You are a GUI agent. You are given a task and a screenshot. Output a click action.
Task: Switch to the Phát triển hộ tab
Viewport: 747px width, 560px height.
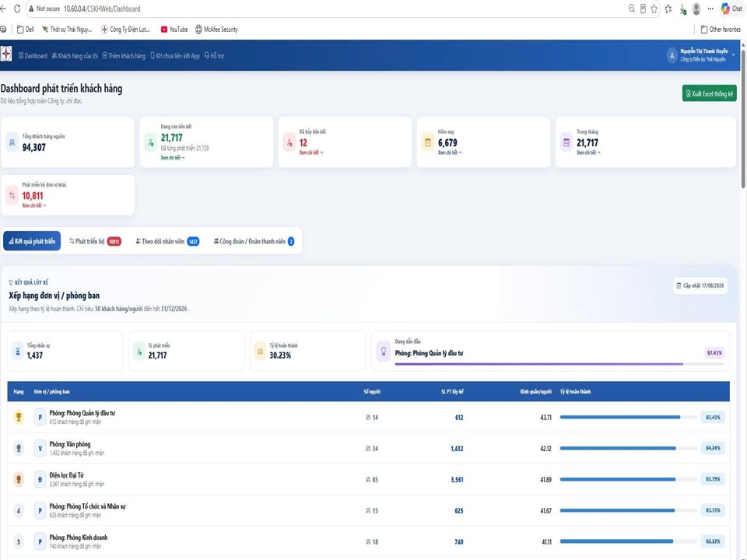(x=95, y=241)
